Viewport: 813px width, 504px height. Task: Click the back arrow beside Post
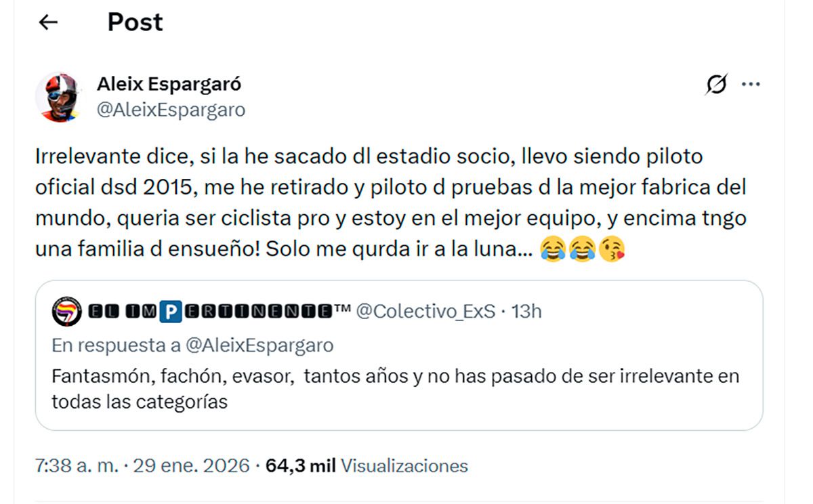48,22
